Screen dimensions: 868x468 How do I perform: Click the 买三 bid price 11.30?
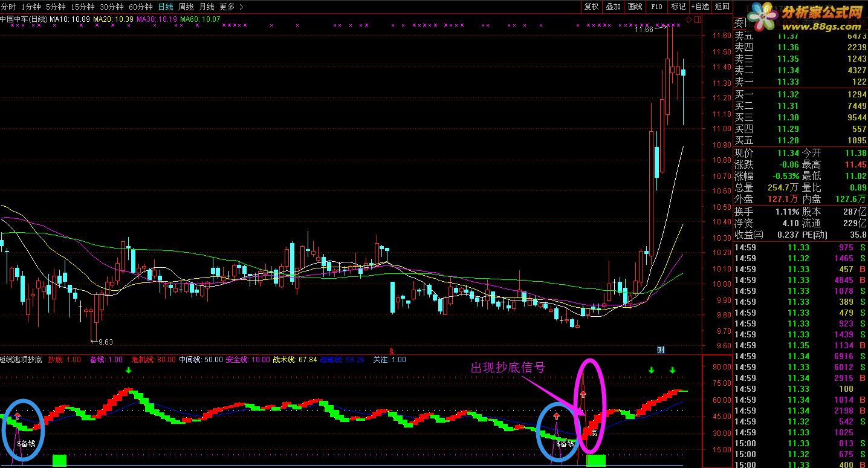click(x=788, y=117)
